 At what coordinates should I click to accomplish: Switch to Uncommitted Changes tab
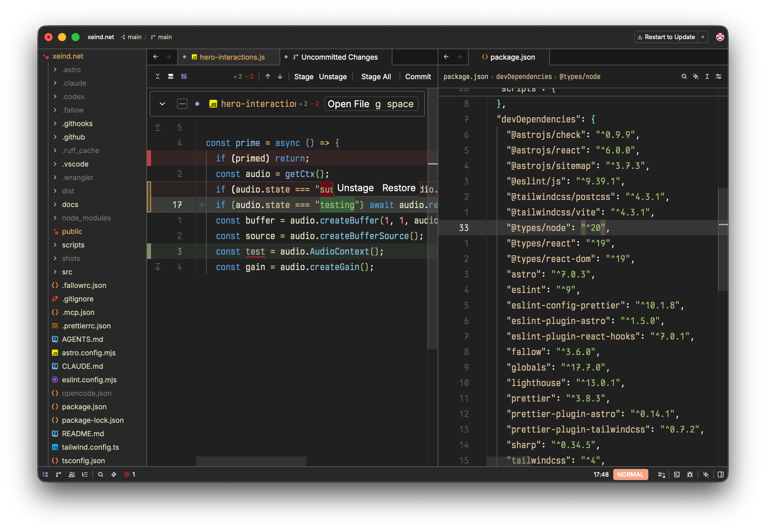335,57
